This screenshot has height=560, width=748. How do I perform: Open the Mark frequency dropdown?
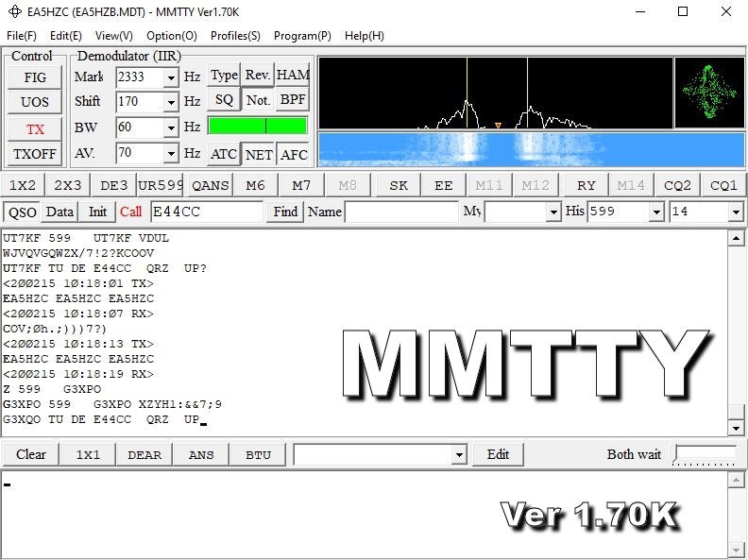click(171, 77)
